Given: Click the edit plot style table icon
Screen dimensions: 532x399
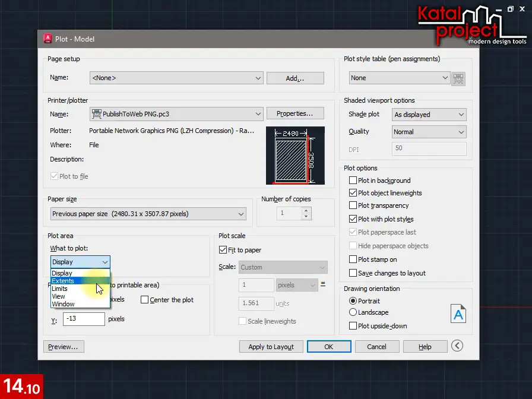Looking at the screenshot, I should click(x=458, y=78).
